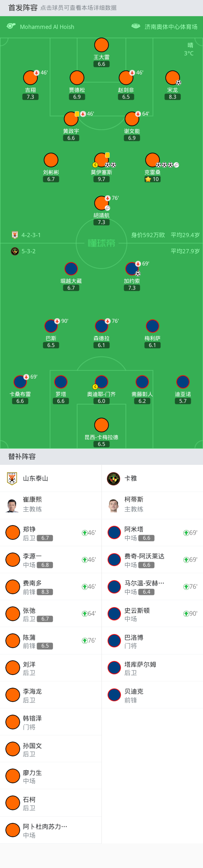The image size is (203, 868).
Task: Open 迪亚诺's player icon
Action: point(183,382)
